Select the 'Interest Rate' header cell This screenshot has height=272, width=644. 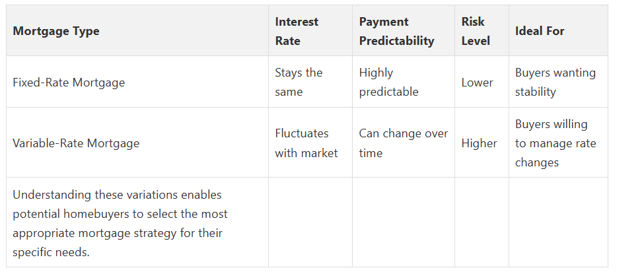click(x=297, y=31)
